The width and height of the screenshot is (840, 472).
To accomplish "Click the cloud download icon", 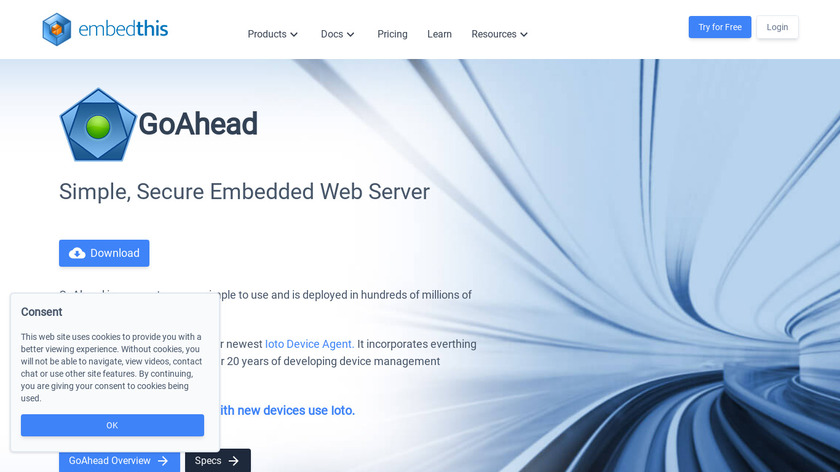I will pyautogui.click(x=77, y=253).
